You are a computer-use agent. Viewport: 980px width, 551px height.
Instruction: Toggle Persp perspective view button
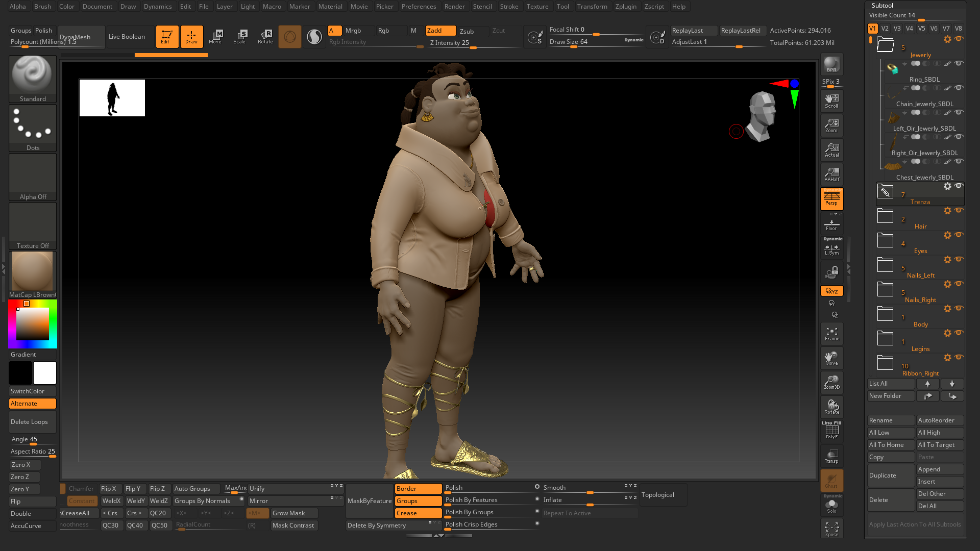click(x=831, y=198)
